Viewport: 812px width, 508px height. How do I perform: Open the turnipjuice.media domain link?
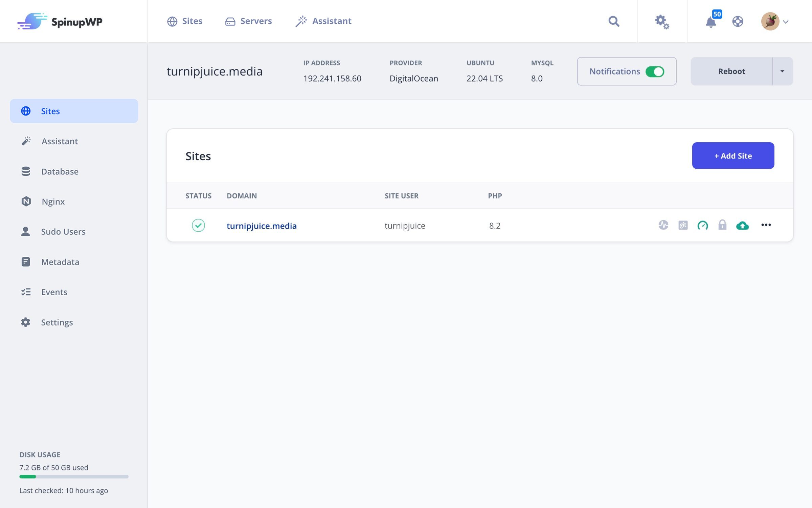click(262, 226)
